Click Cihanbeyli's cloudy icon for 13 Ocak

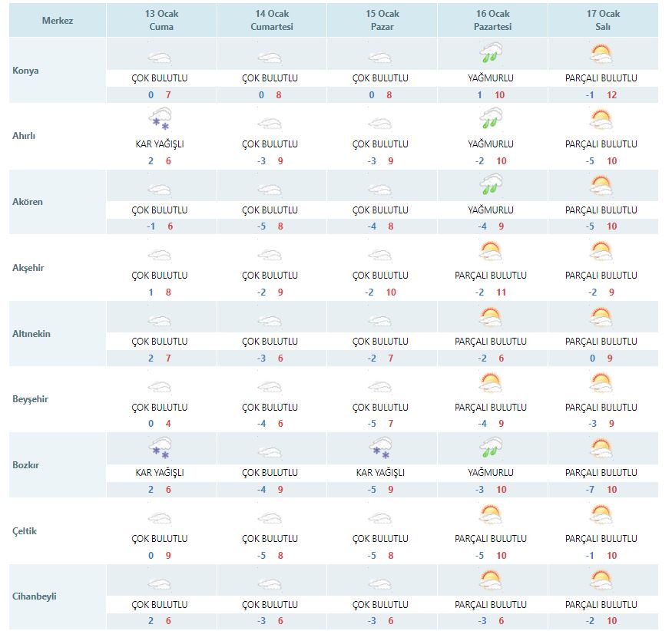tap(160, 583)
